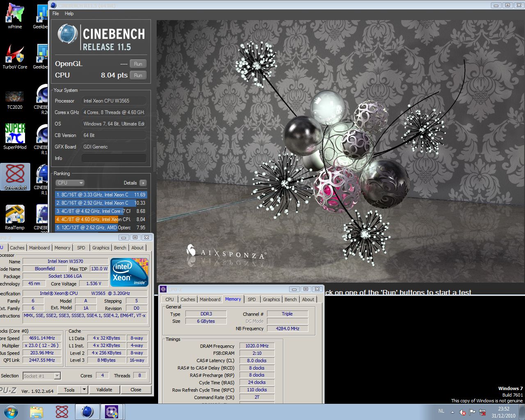Screen dimensions: 525x420
Task: Select ranking row 8C/16T @ 2.92 GHz
Action: coord(101,203)
